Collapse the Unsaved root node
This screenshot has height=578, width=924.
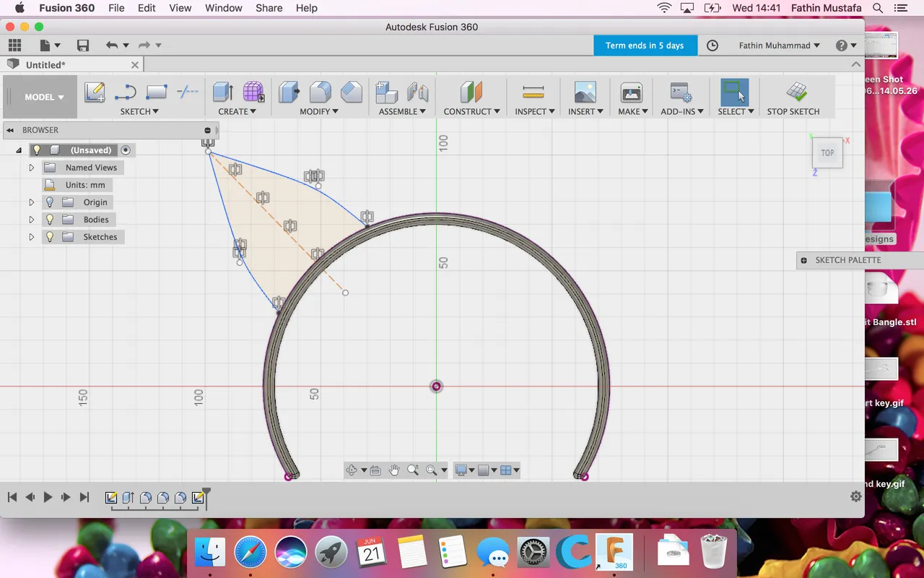coord(19,150)
